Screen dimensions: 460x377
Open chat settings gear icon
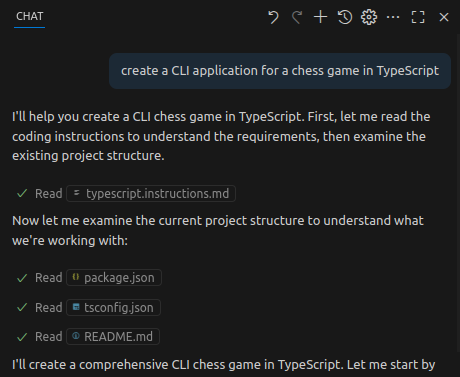(x=369, y=17)
